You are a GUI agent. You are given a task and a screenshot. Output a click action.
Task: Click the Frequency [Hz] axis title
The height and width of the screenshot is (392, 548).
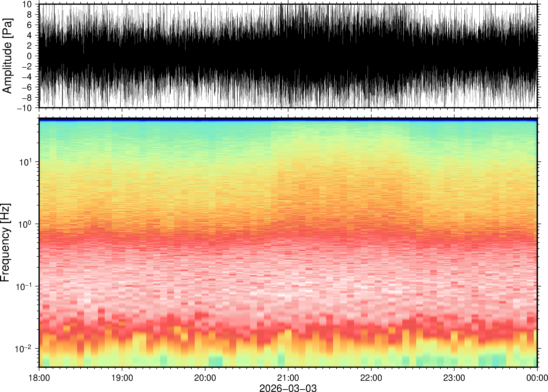(5, 243)
